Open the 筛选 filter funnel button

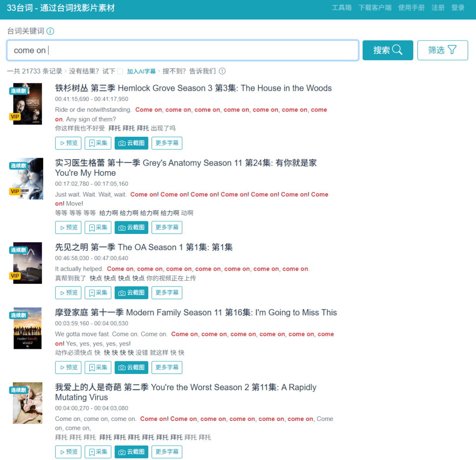(x=442, y=50)
